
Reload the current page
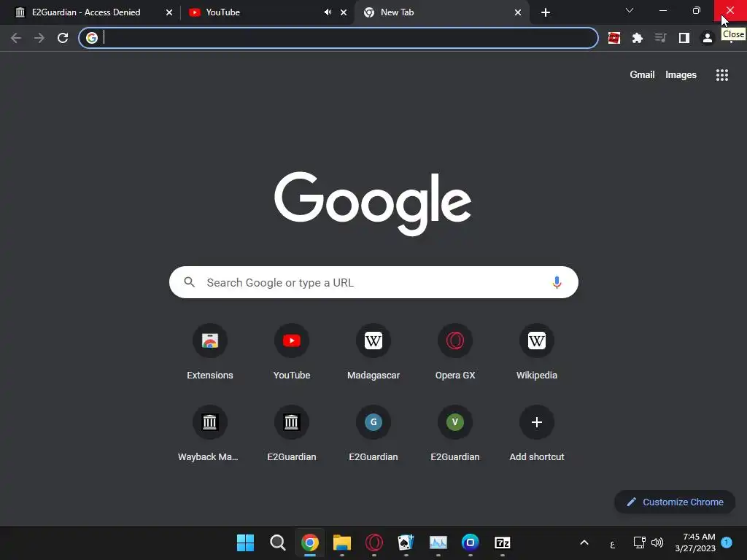63,38
